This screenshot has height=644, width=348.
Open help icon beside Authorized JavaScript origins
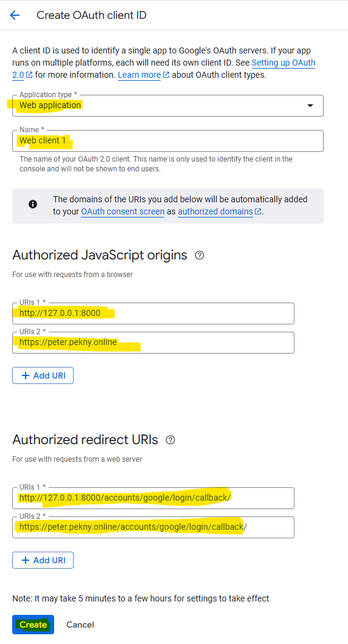(200, 255)
